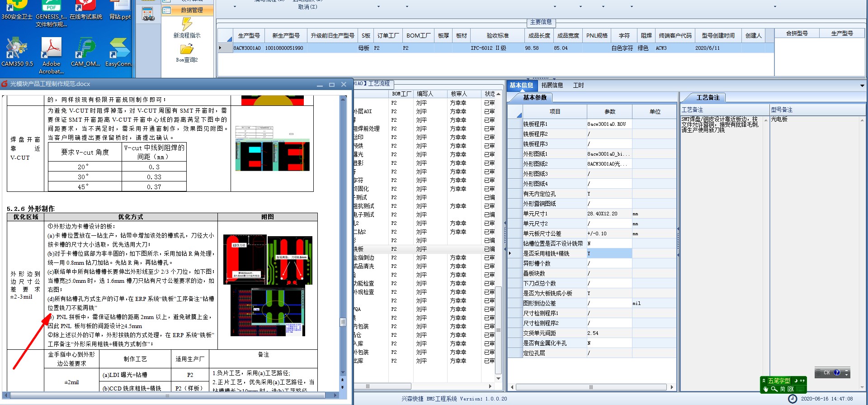Open the first toolbar dropdown arrow above 生产型号

235,7
